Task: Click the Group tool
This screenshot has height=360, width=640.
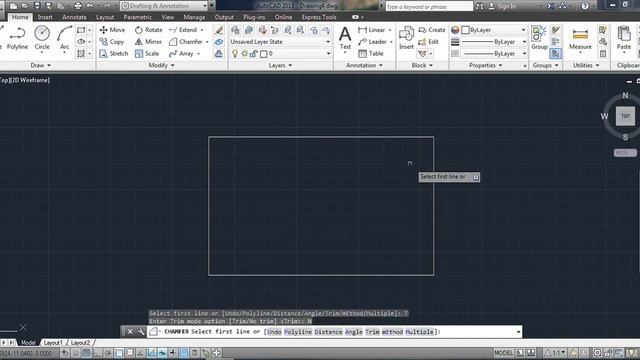Action: pos(539,38)
